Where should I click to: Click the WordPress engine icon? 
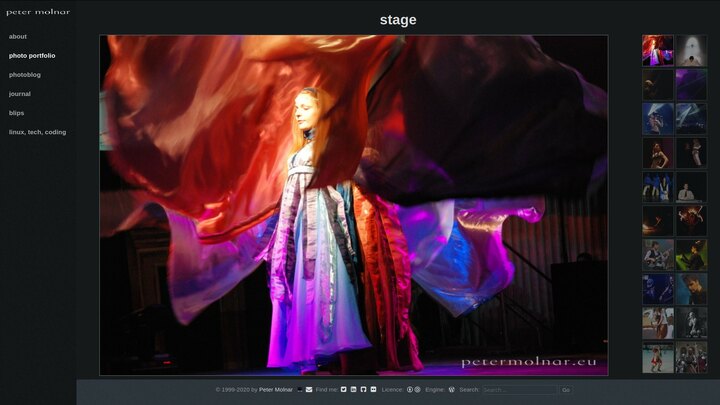click(x=451, y=389)
